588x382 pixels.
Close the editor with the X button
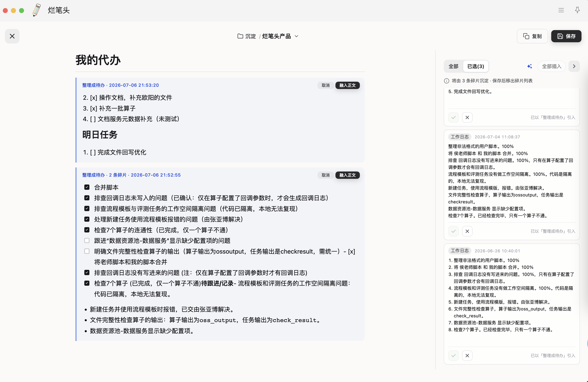pyautogui.click(x=12, y=36)
